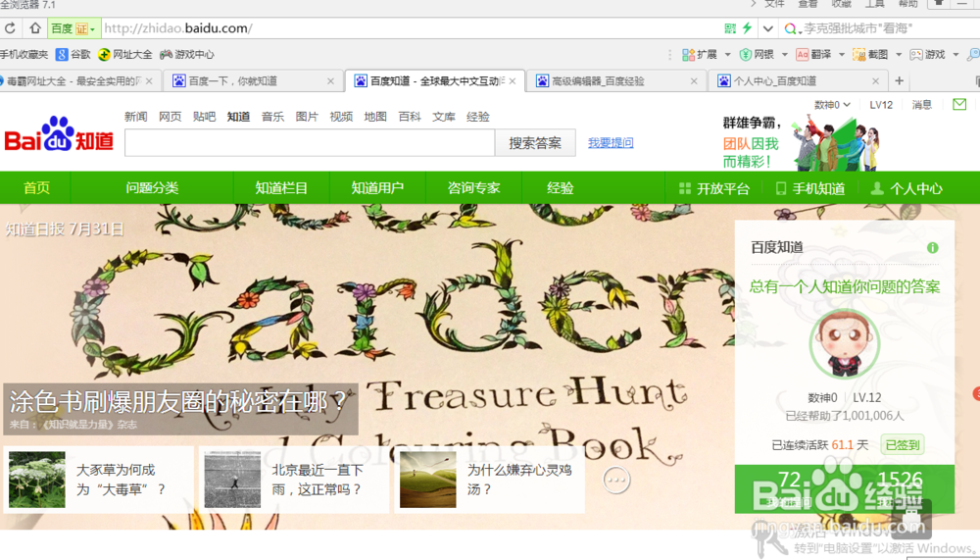The height and width of the screenshot is (560, 980).
Task: Switch to the 个人中心_百度知道 tab
Action: (797, 80)
